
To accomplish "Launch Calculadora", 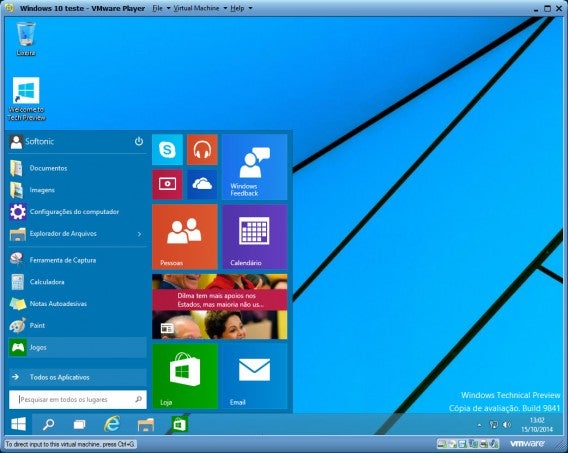I will pos(78,282).
